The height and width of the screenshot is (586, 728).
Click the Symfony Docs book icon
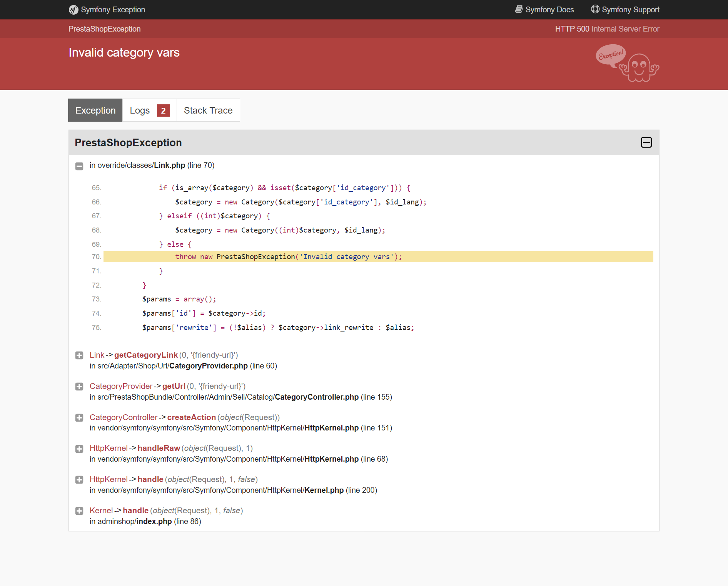tap(519, 9)
